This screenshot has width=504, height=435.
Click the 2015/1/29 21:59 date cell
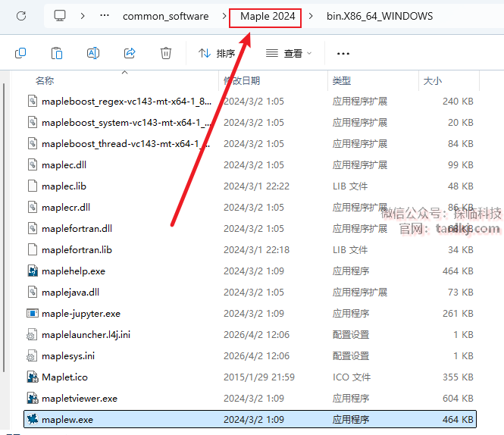pyautogui.click(x=259, y=377)
